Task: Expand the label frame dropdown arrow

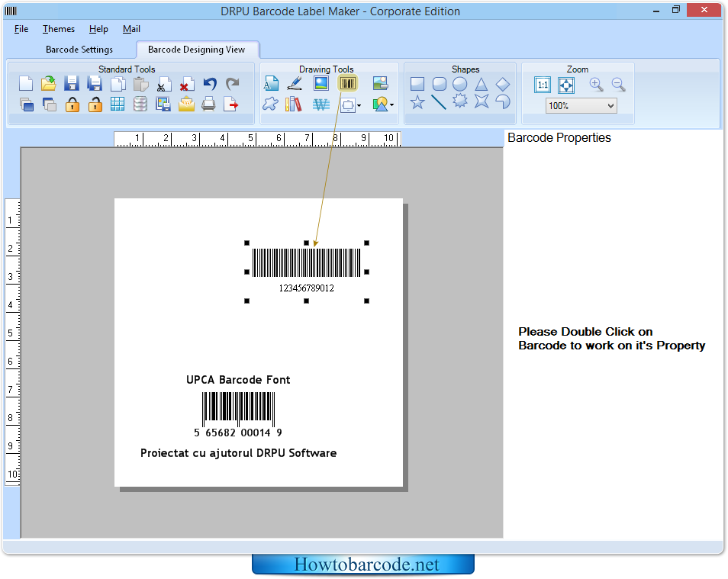Action: tap(359, 106)
